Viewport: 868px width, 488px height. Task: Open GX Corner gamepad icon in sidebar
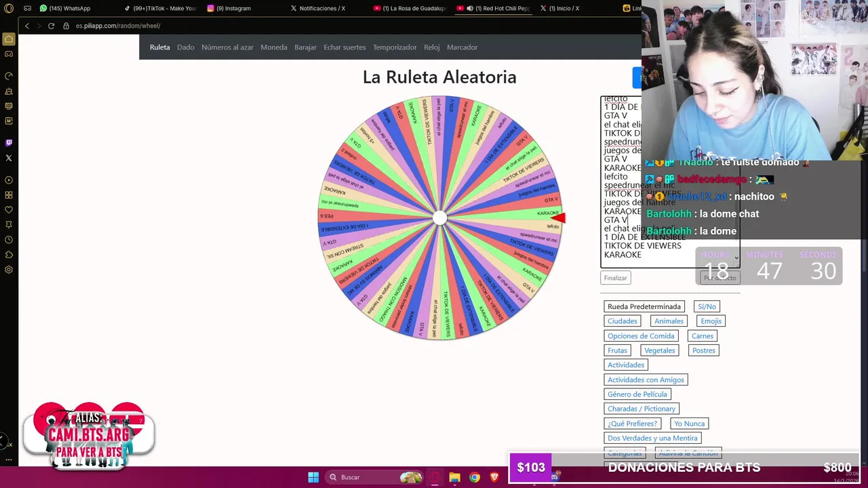pos(9,54)
